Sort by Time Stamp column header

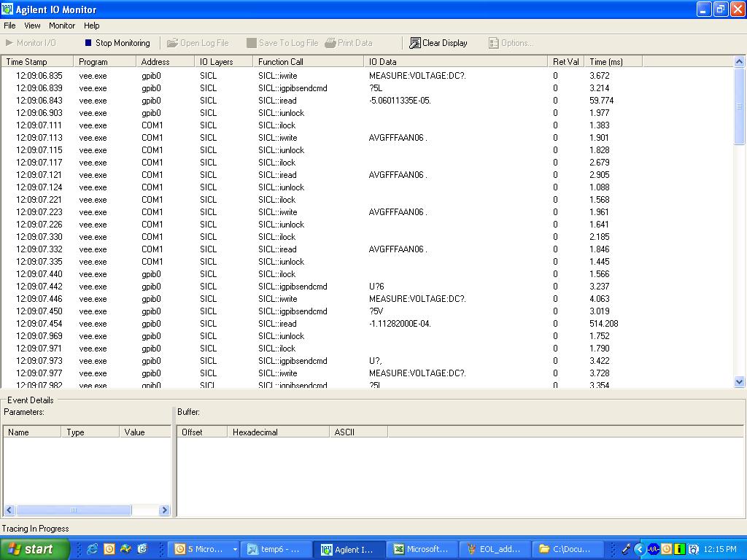tap(37, 62)
